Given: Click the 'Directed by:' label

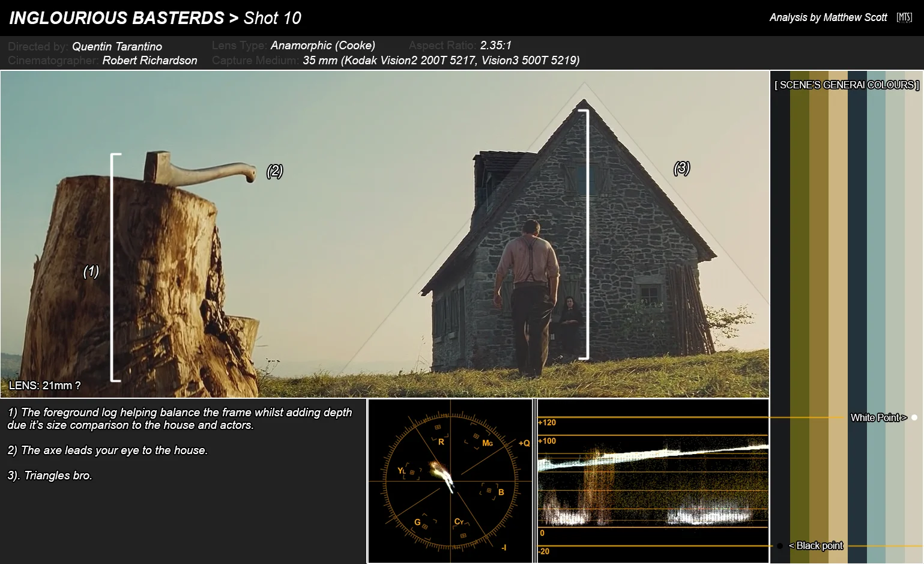Looking at the screenshot, I should 38,46.
